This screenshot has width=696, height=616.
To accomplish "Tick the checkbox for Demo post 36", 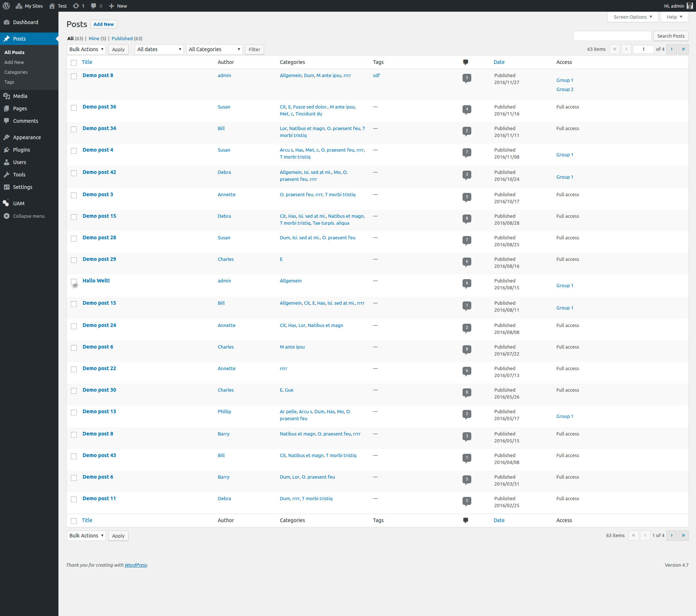I will coord(74,108).
